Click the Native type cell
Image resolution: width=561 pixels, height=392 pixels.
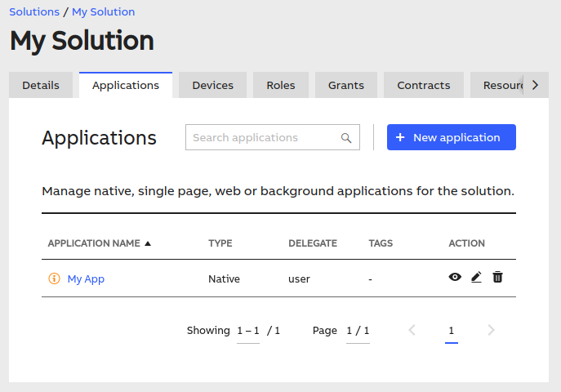coord(224,278)
